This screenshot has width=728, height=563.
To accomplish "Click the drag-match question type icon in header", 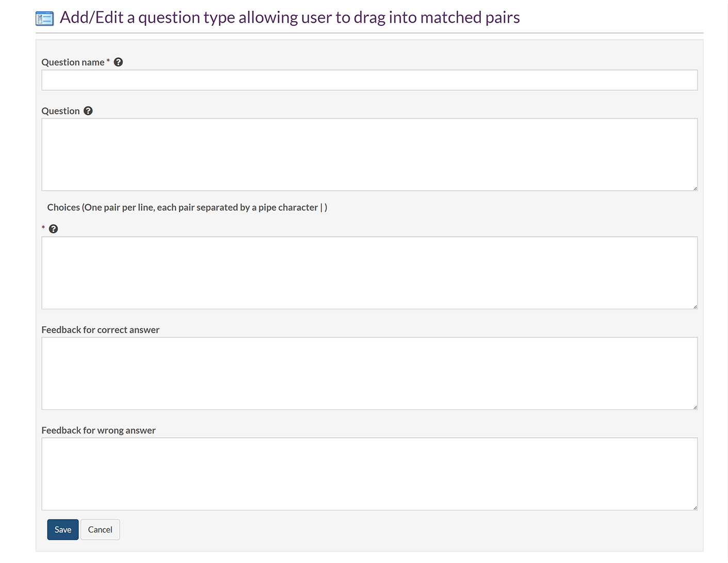I will pyautogui.click(x=44, y=19).
